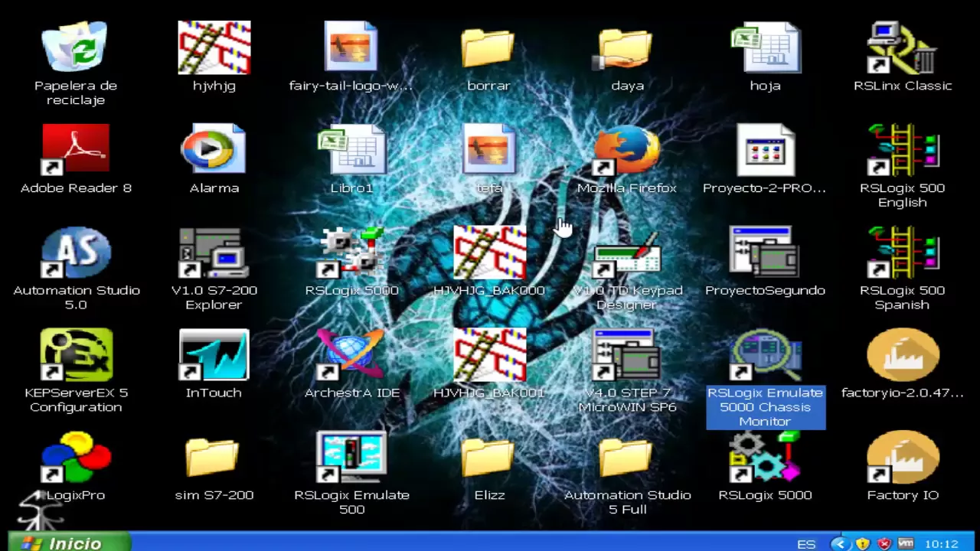Screen dimensions: 980x551
Task: Show hidden tray icons arrow
Action: (839, 544)
